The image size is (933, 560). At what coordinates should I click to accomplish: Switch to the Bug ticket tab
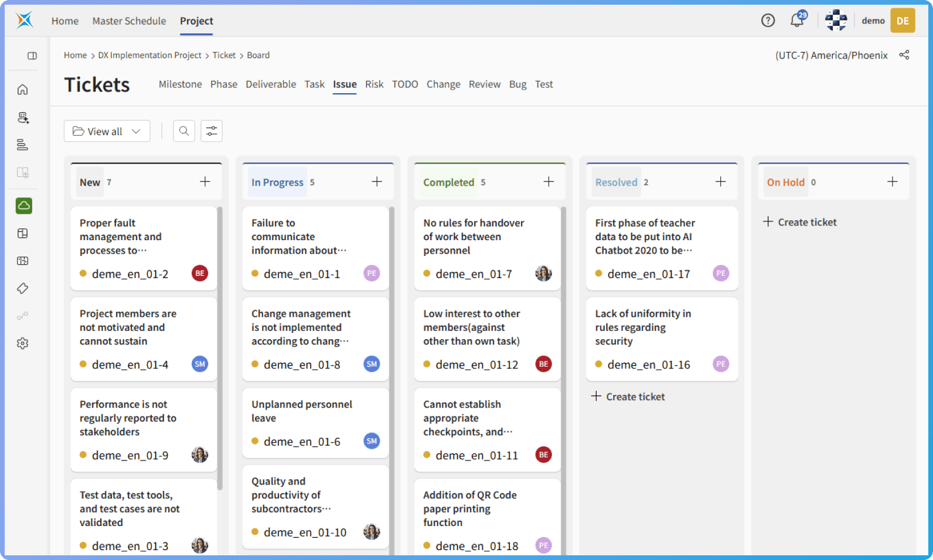(x=517, y=84)
